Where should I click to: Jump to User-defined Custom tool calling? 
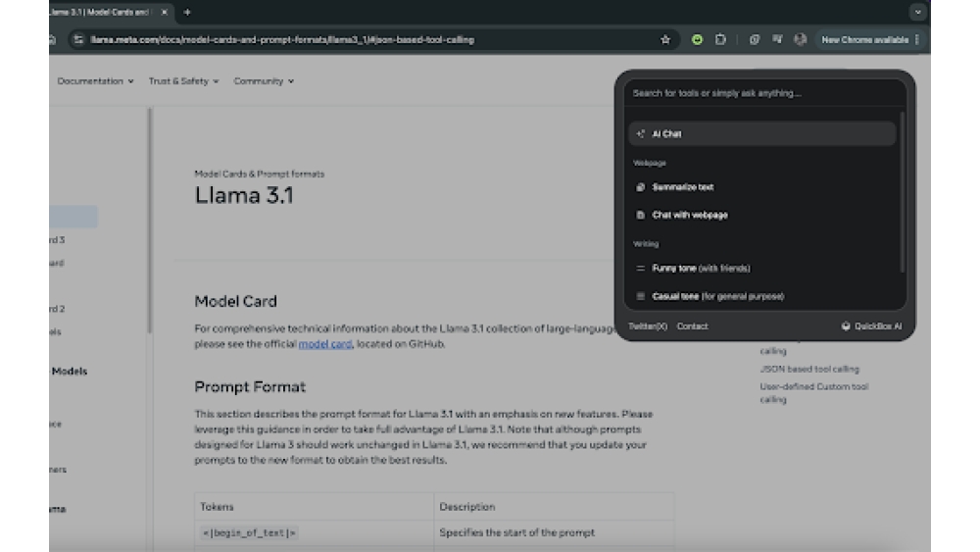[x=813, y=393]
